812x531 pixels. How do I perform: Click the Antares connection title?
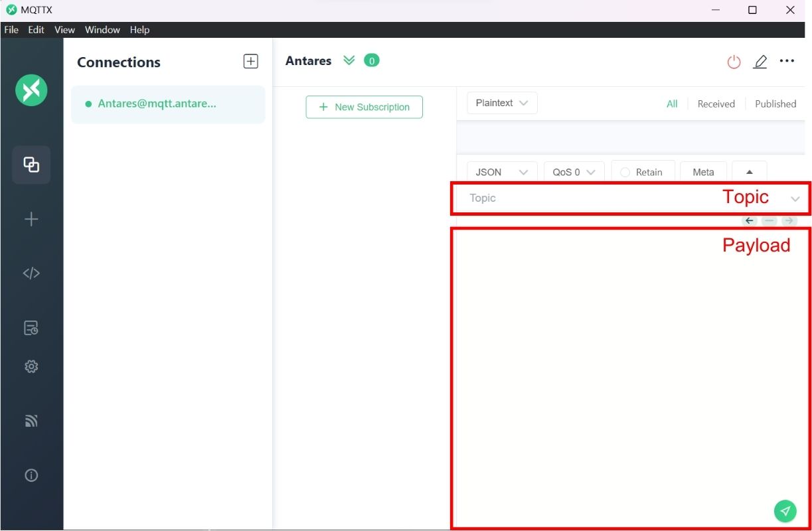(x=308, y=61)
